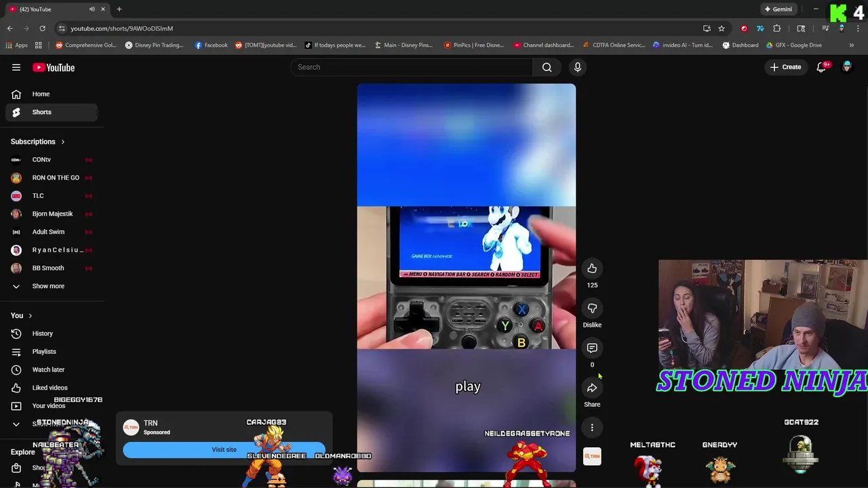Open Watch later list
The width and height of the screenshot is (868, 488).
tap(51, 369)
